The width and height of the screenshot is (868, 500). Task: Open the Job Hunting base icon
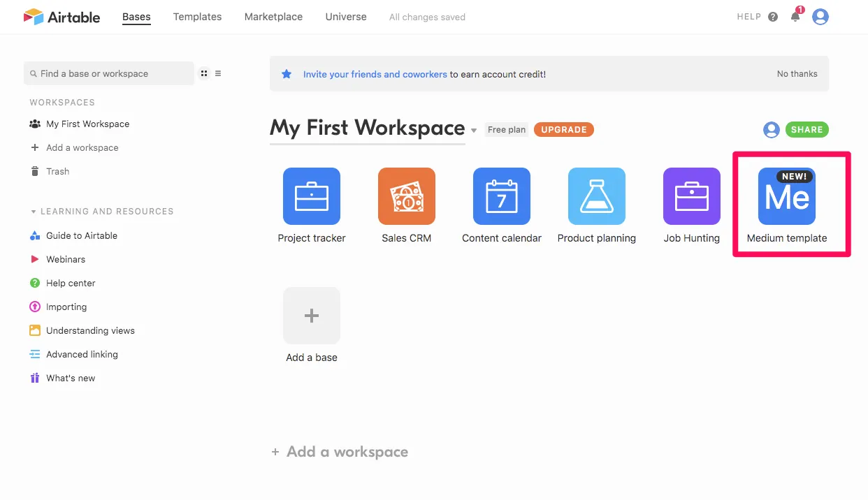(x=692, y=196)
